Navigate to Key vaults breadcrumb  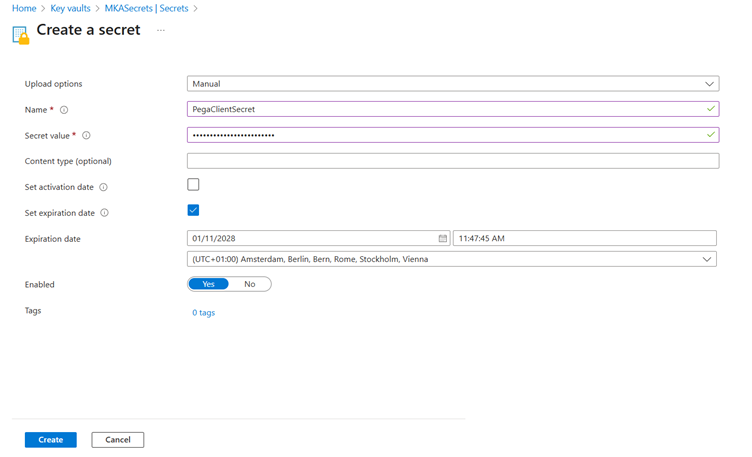tap(70, 8)
